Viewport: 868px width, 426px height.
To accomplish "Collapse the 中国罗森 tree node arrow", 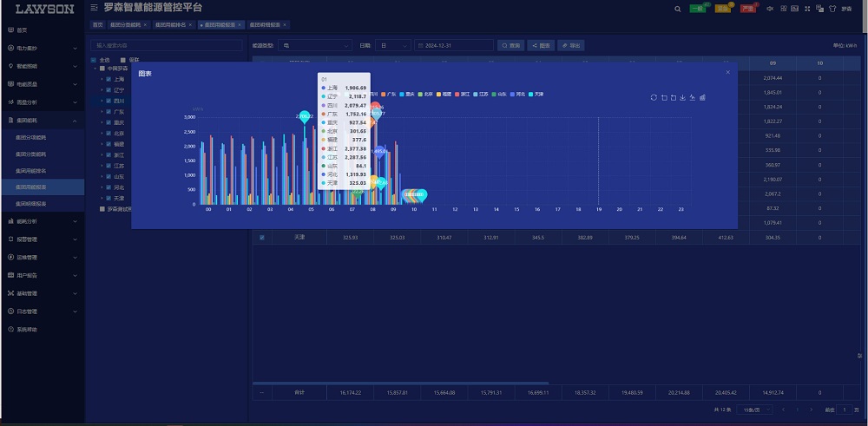I will (x=95, y=69).
